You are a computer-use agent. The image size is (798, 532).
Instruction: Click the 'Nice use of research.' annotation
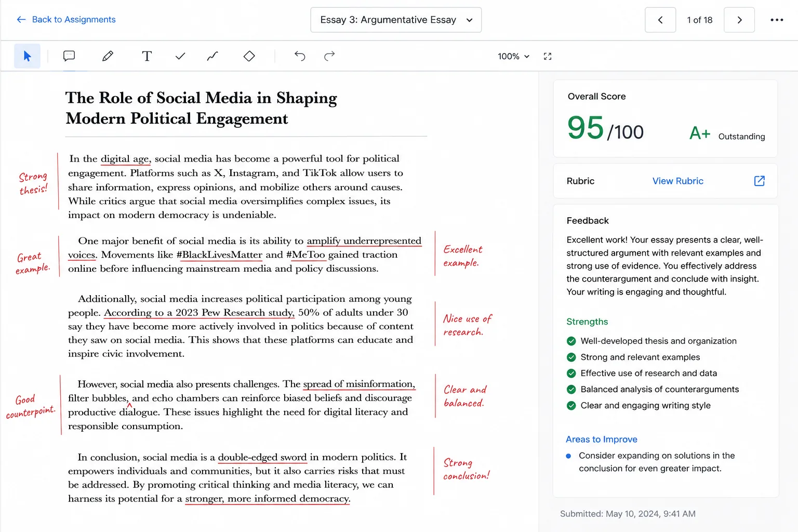pos(467,325)
